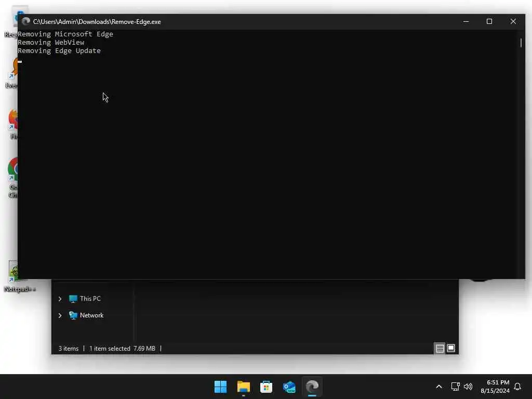Open the notifications bell icon
This screenshot has height=399, width=532.
click(517, 387)
